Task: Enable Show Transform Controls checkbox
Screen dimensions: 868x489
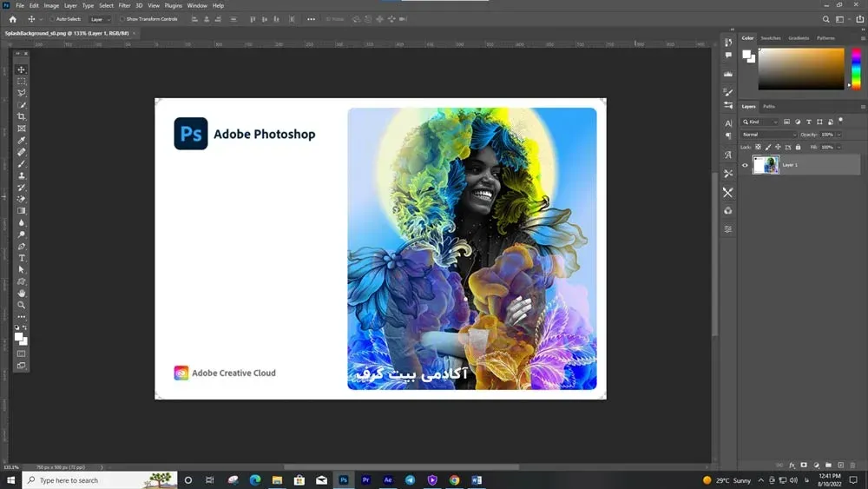Action: (122, 19)
